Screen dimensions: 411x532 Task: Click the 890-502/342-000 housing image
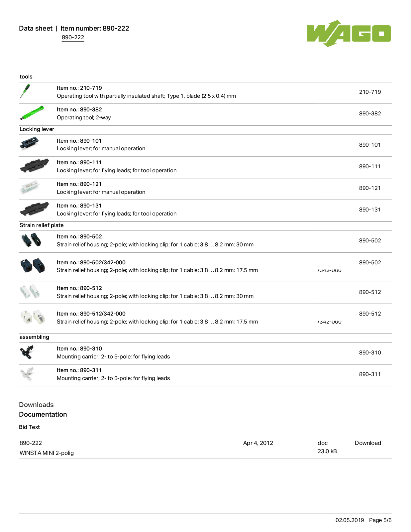pos(33,266)
